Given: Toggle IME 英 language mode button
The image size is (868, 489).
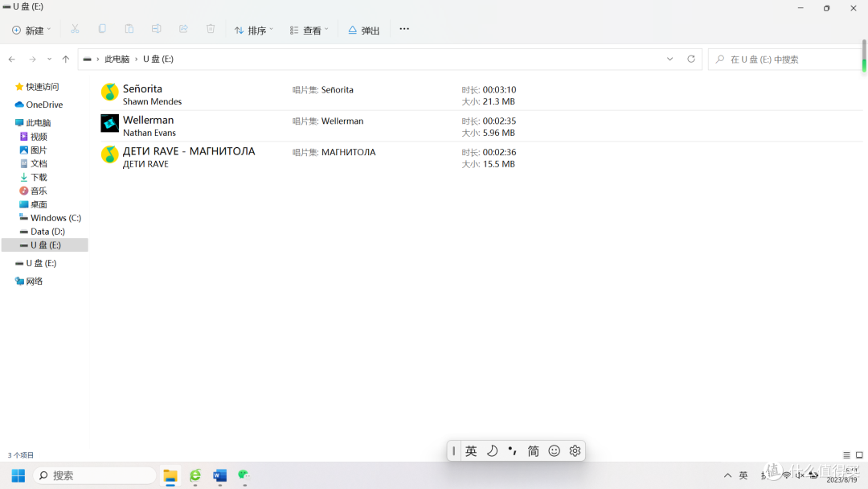Looking at the screenshot, I should click(471, 450).
